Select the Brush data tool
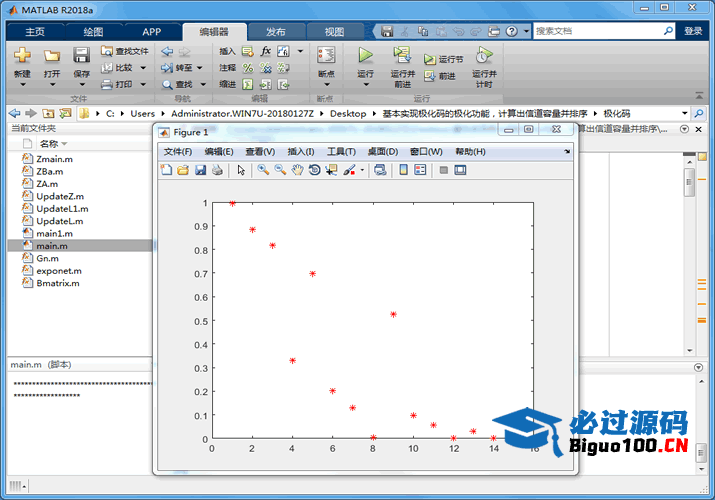 click(x=349, y=170)
